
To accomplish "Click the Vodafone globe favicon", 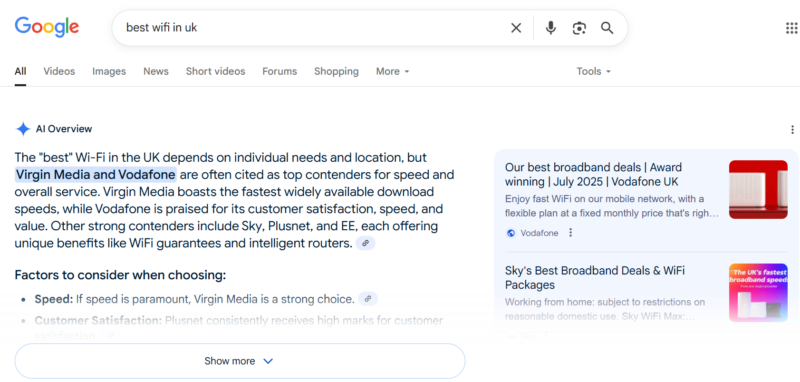I will (511, 233).
